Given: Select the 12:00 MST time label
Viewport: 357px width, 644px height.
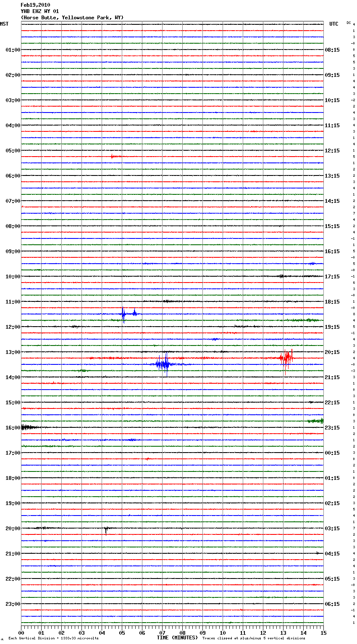Looking at the screenshot, I should click(13, 327).
